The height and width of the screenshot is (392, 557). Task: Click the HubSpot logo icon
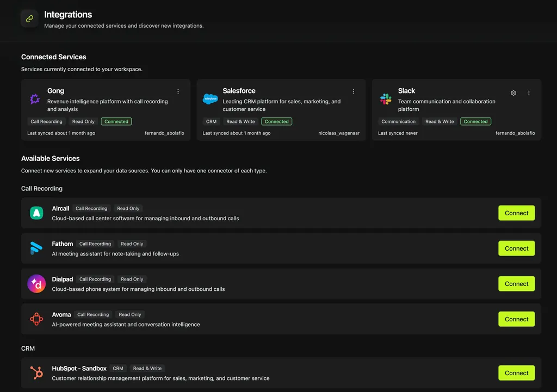click(36, 373)
